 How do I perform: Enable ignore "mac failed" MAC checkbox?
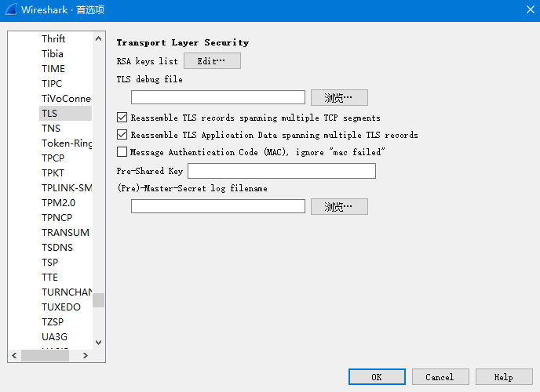pos(122,151)
